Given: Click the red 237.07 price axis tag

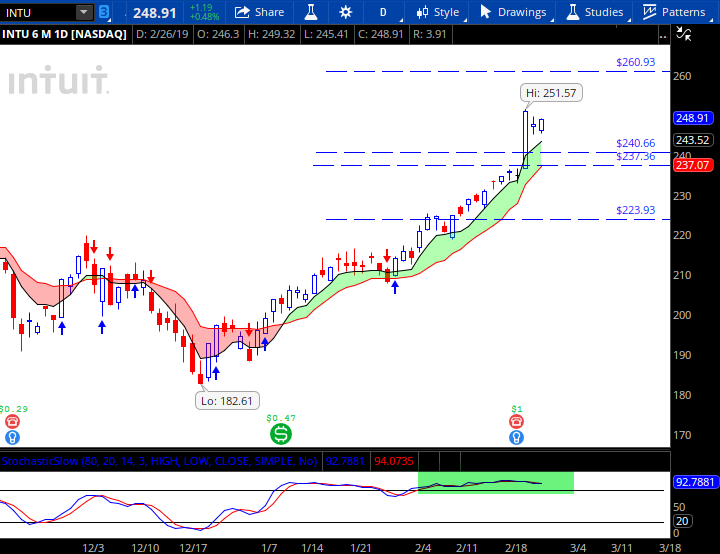Looking at the screenshot, I should click(x=693, y=165).
